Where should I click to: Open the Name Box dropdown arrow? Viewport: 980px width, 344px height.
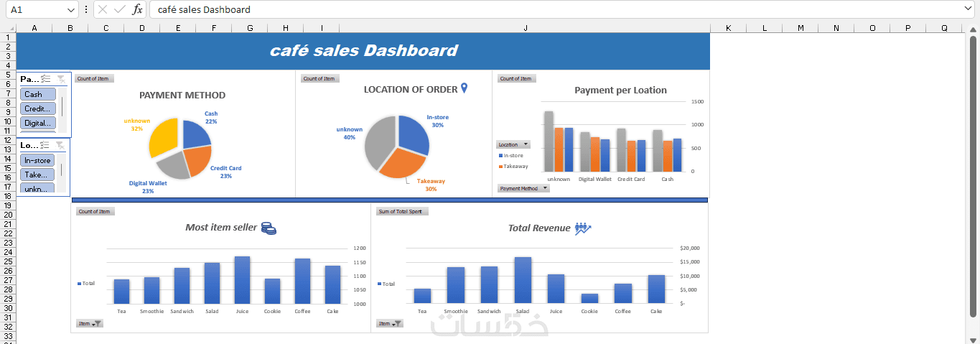pos(70,9)
